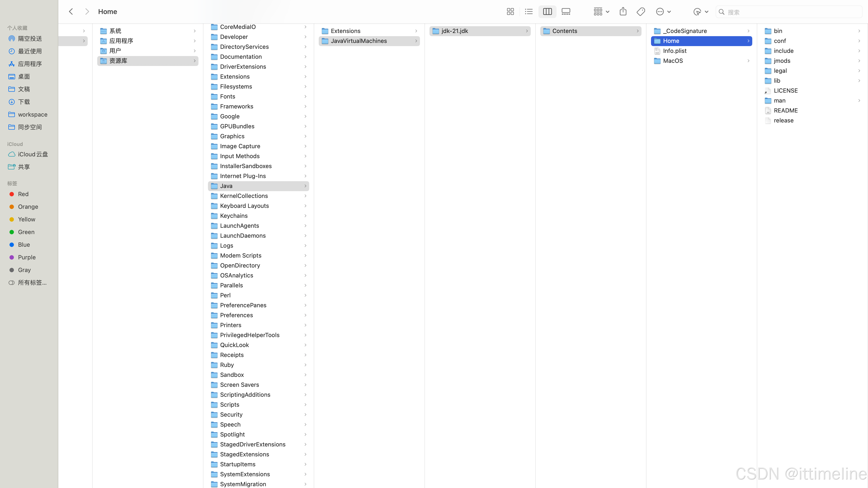Open iCloud云盘 in the sidebar
The image size is (868, 488).
coord(33,154)
